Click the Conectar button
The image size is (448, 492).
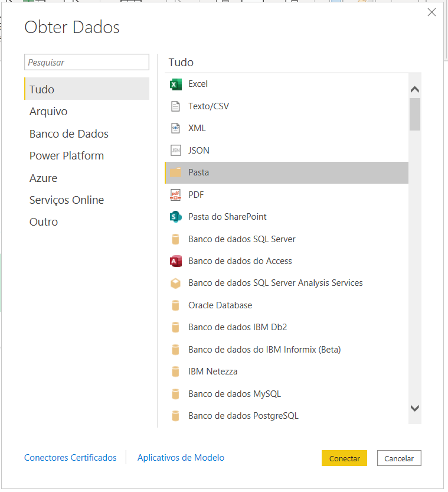344,458
